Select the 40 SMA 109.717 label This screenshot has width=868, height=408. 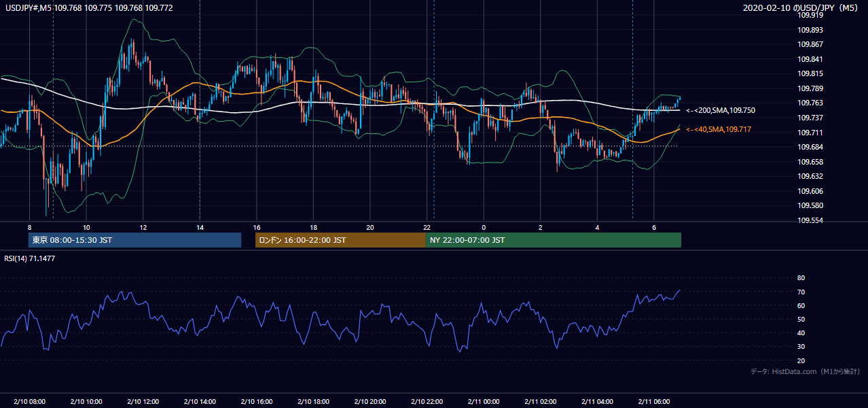pos(719,129)
